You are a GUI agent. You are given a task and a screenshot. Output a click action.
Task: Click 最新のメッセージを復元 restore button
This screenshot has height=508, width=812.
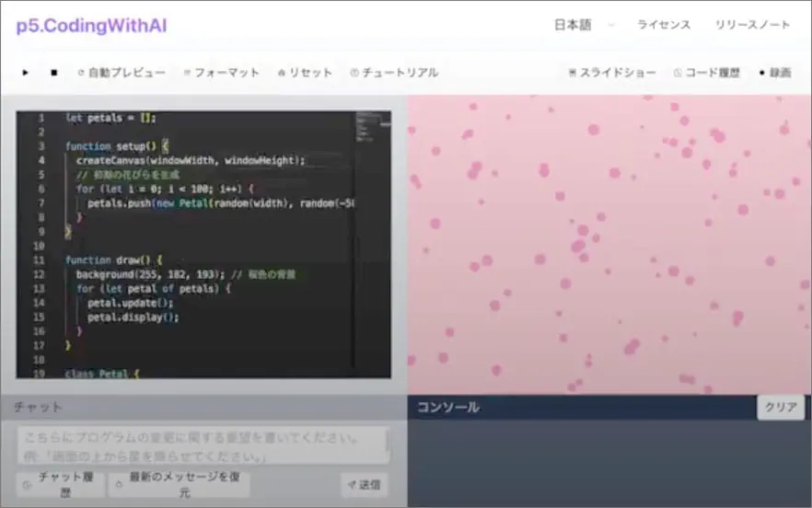179,484
